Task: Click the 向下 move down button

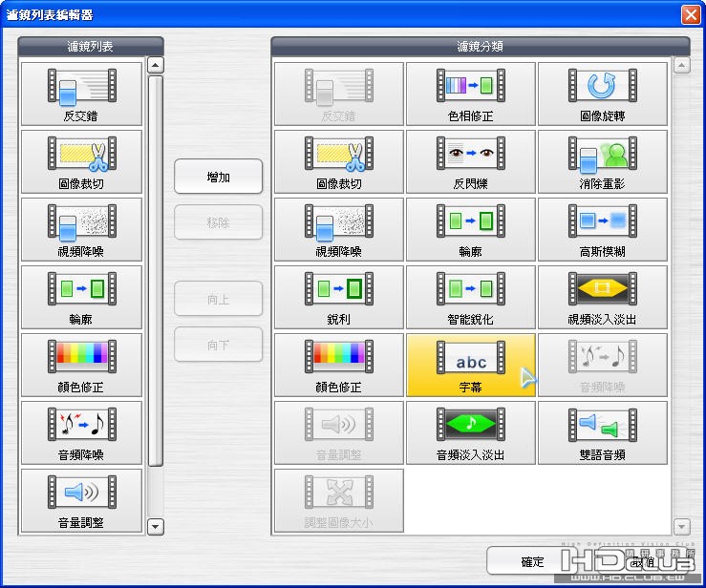Action: click(x=219, y=345)
